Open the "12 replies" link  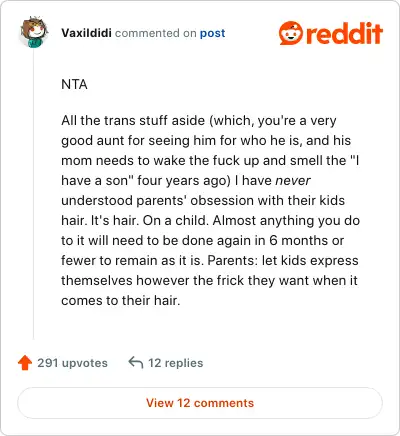(x=176, y=363)
